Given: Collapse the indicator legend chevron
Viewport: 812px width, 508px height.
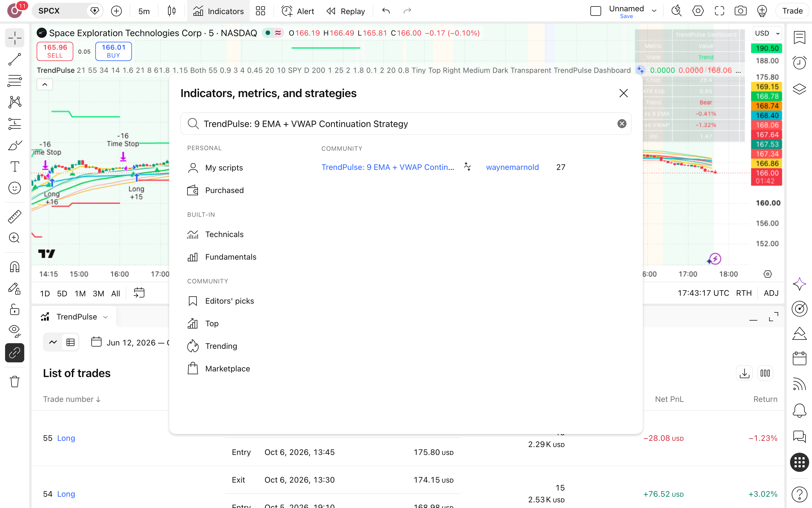Looking at the screenshot, I should (x=45, y=84).
